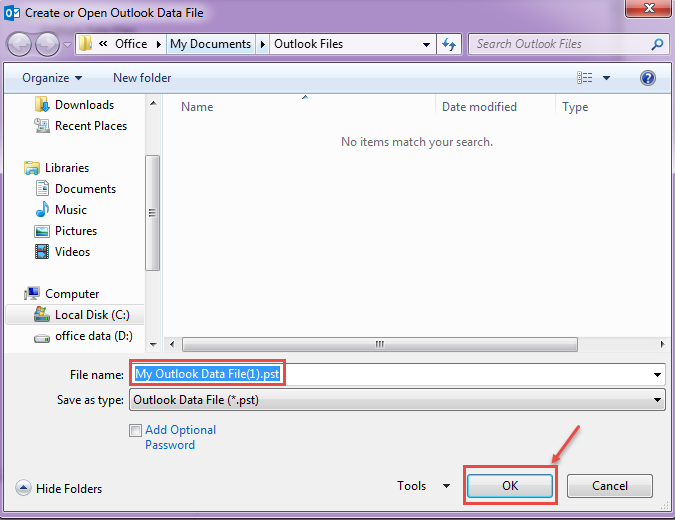Click the blue help icon
Image resolution: width=675 pixels, height=520 pixels.
[x=647, y=78]
